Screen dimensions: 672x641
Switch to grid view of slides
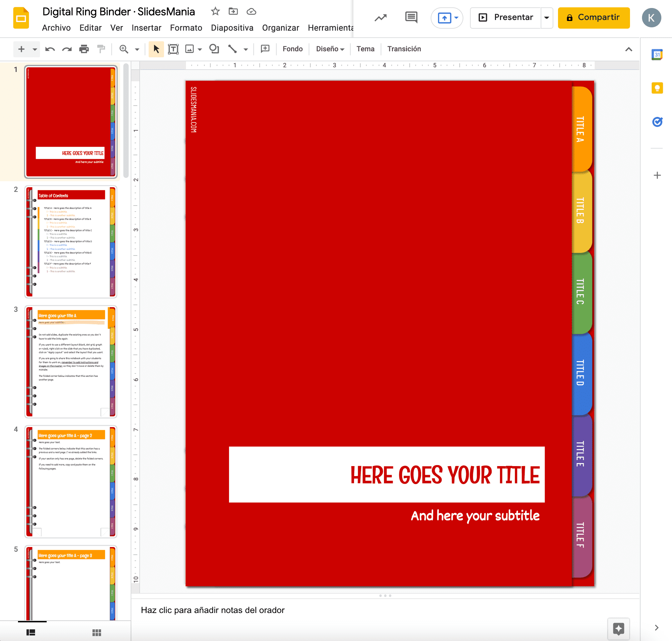click(x=97, y=632)
